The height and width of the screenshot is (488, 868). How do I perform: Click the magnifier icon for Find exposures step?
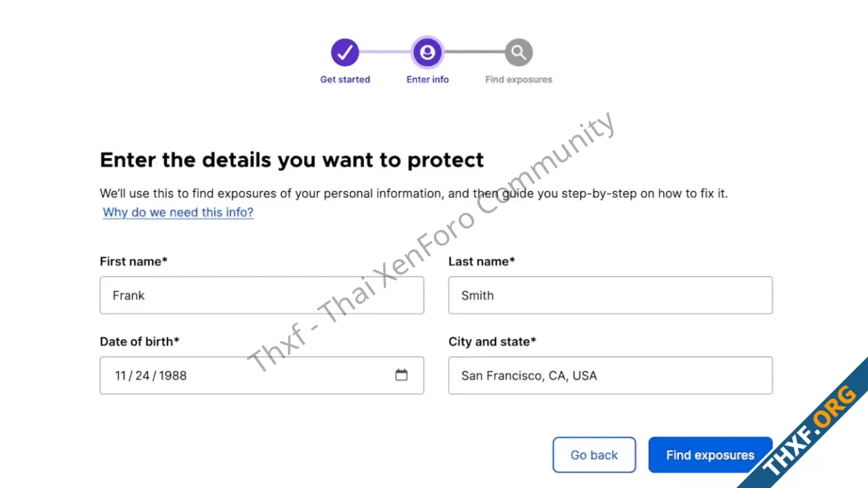click(519, 52)
